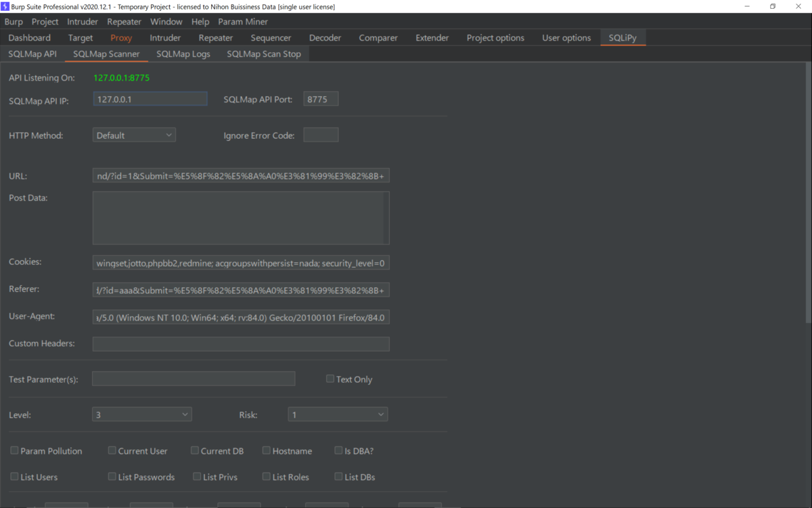This screenshot has width=812, height=508.
Task: Switch to the Extender tab
Action: [x=432, y=38]
